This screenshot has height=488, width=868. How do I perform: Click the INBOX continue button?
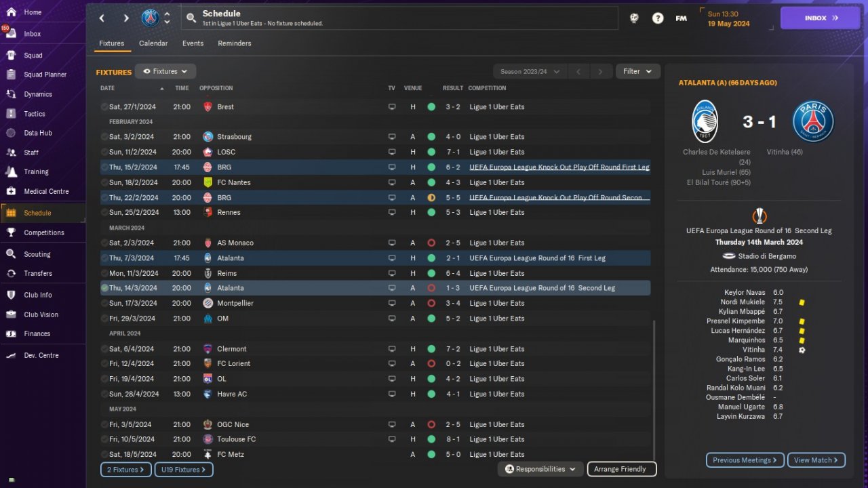coord(821,18)
